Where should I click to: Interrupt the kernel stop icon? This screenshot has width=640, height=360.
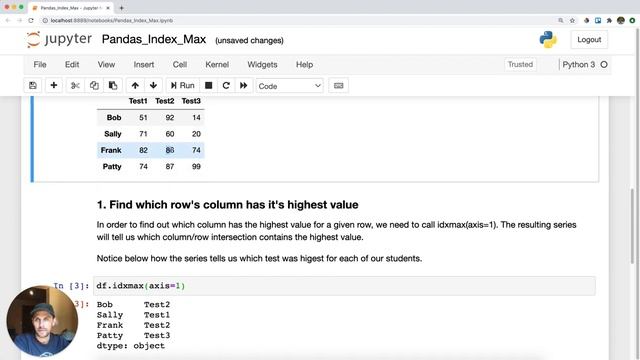coord(209,85)
